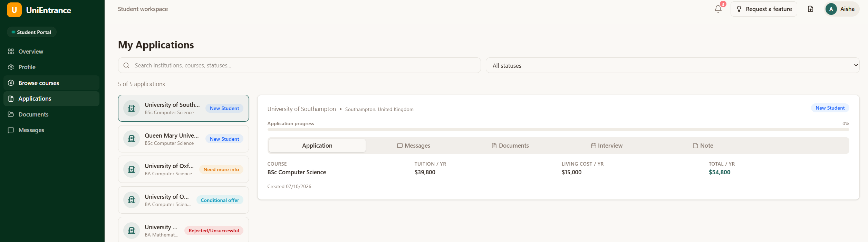
Task: Select Applications in sidebar
Action: (51, 99)
